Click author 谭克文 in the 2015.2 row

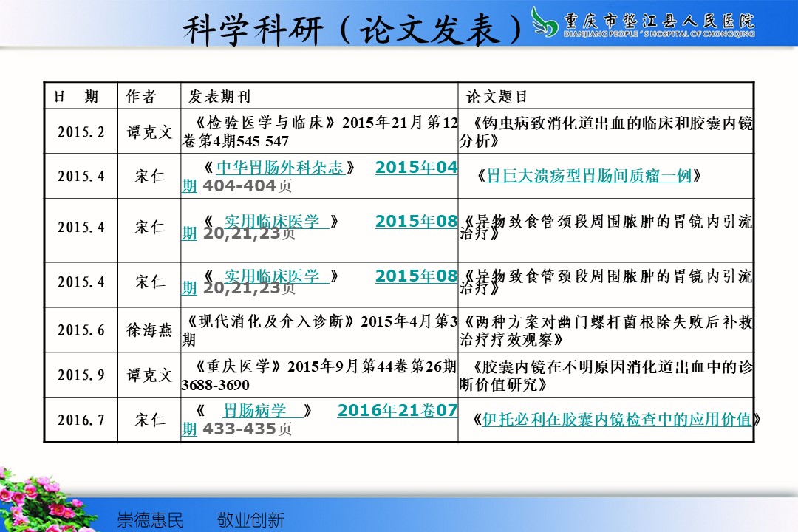[x=149, y=132]
